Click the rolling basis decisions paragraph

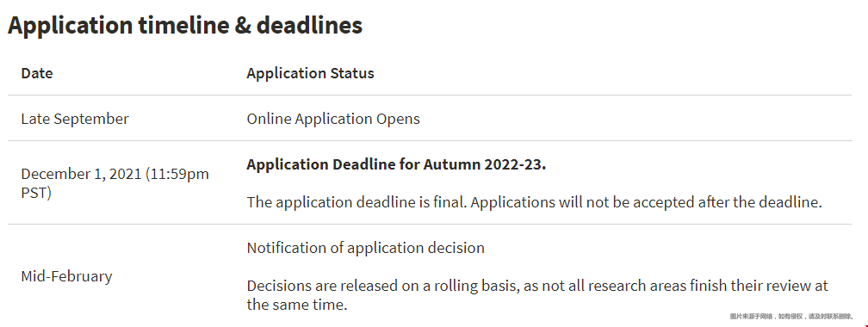[x=537, y=295]
